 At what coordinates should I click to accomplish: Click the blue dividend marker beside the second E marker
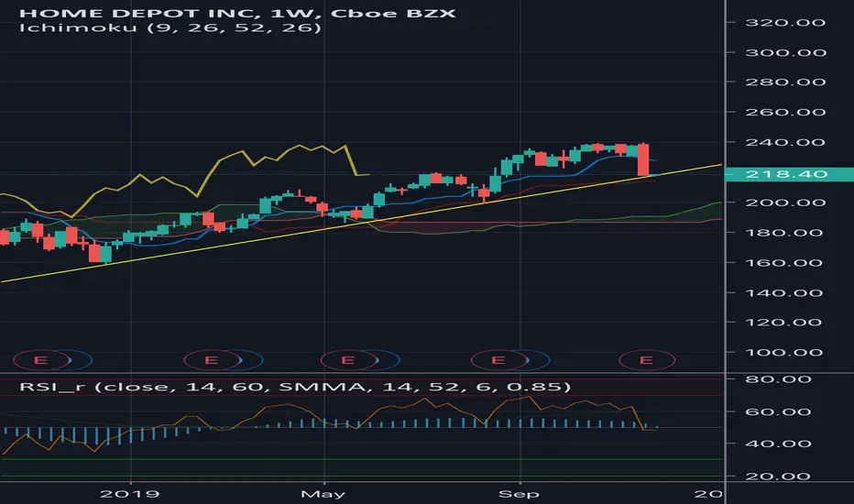point(252,360)
